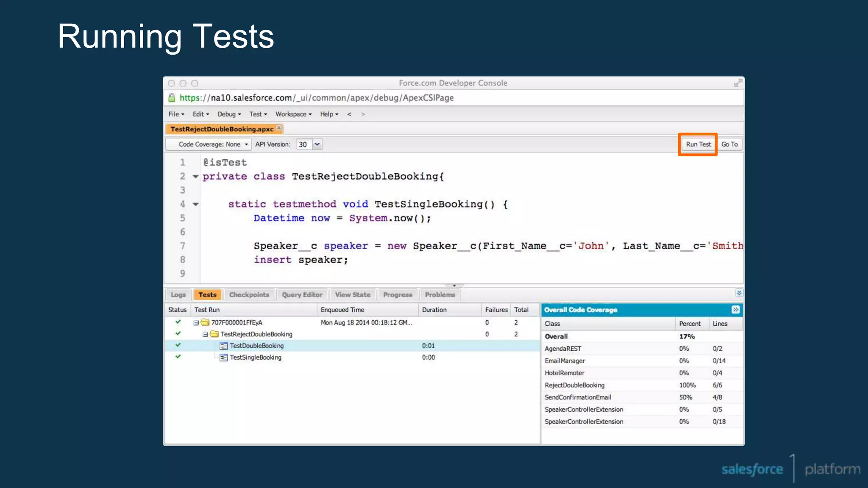Select the 707F000001FfEyA folder icon
The height and width of the screenshot is (488, 868).
tap(205, 322)
